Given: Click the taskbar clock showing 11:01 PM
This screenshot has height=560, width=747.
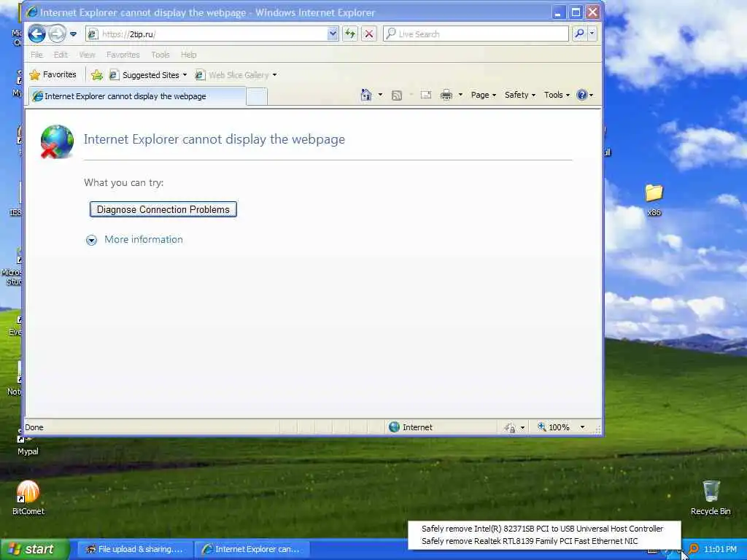Looking at the screenshot, I should [x=720, y=549].
